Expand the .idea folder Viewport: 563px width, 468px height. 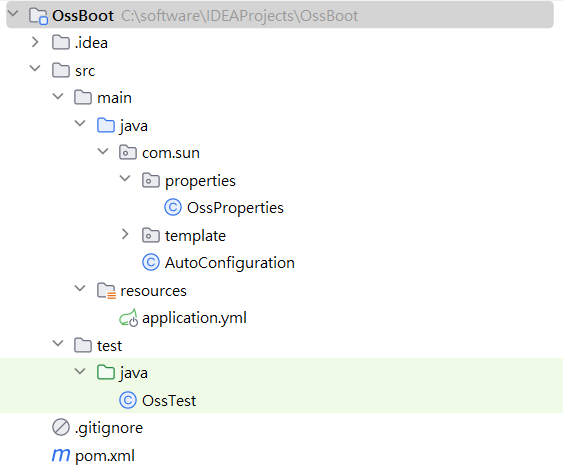coord(35,42)
